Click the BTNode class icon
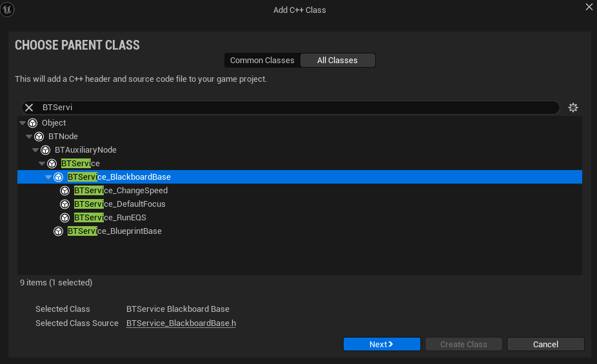 39,137
